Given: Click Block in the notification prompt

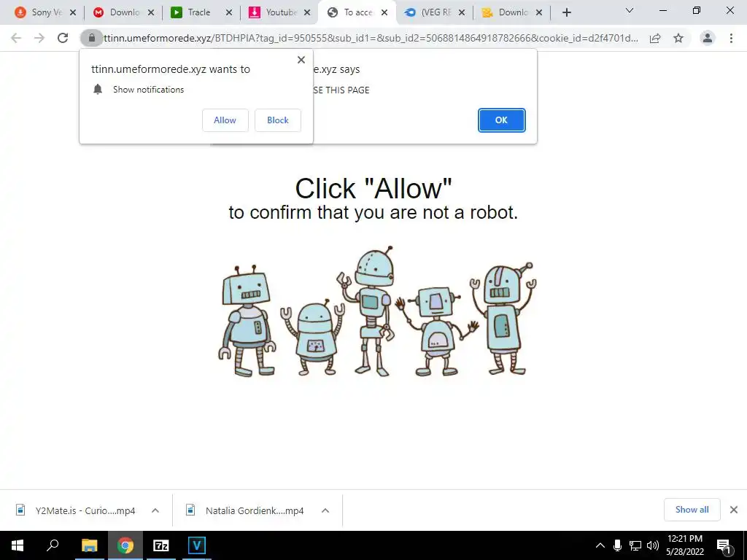Looking at the screenshot, I should [x=278, y=120].
